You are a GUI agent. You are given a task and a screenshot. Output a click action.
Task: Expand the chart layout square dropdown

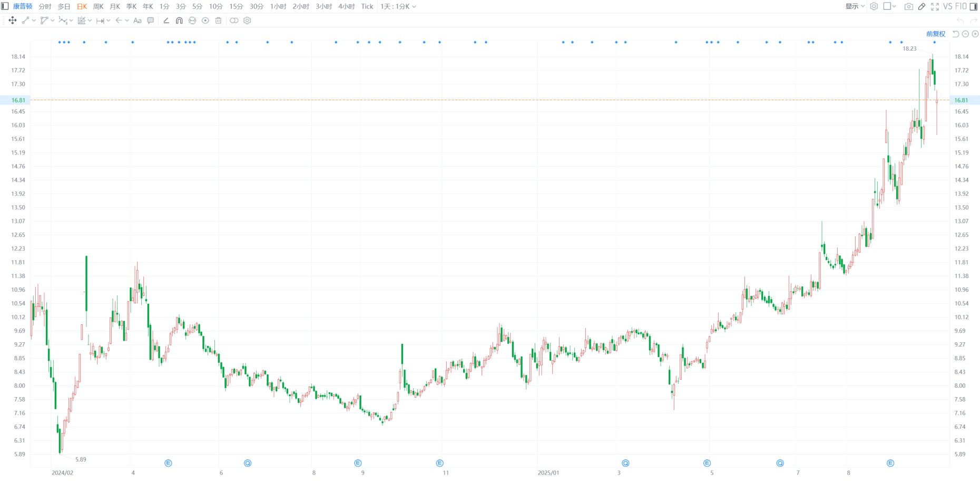[x=889, y=6]
